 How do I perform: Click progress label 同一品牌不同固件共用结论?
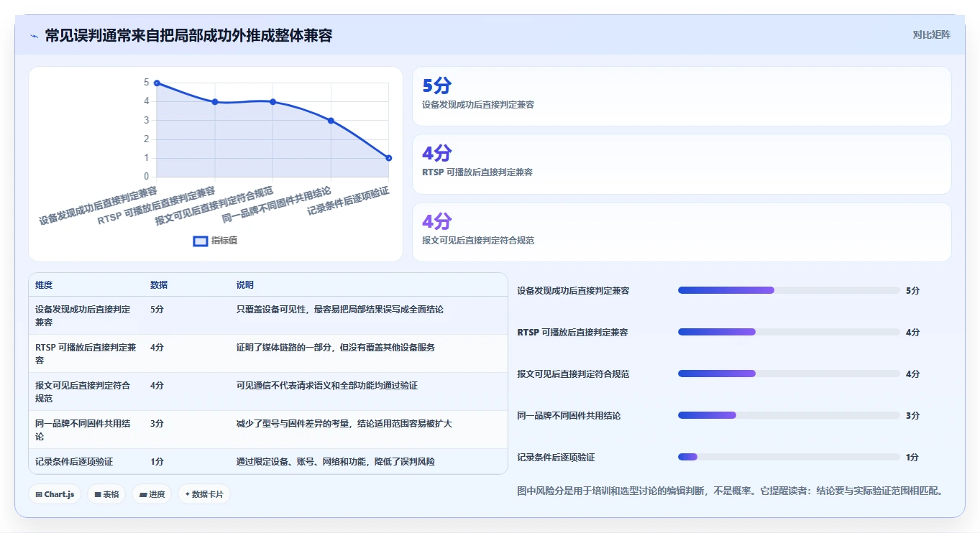point(569,415)
